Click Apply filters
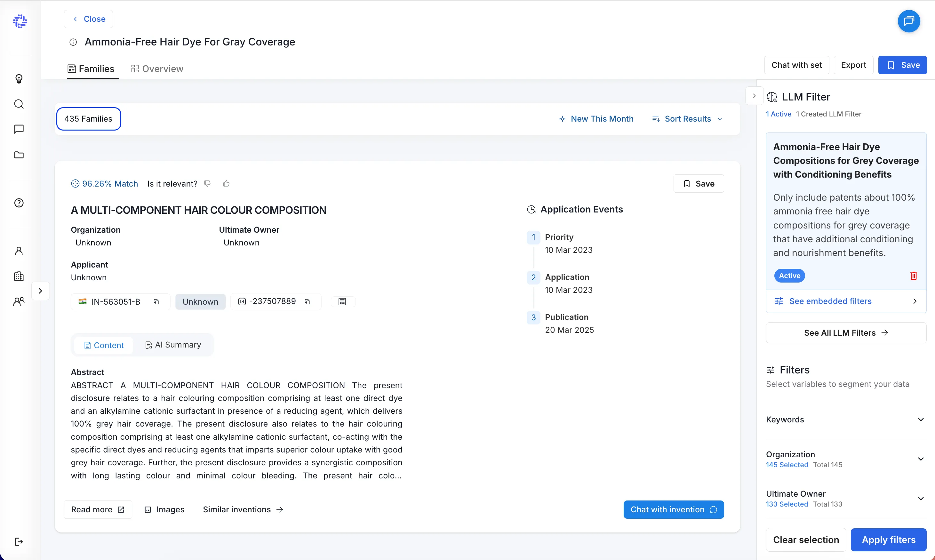 coord(889,540)
